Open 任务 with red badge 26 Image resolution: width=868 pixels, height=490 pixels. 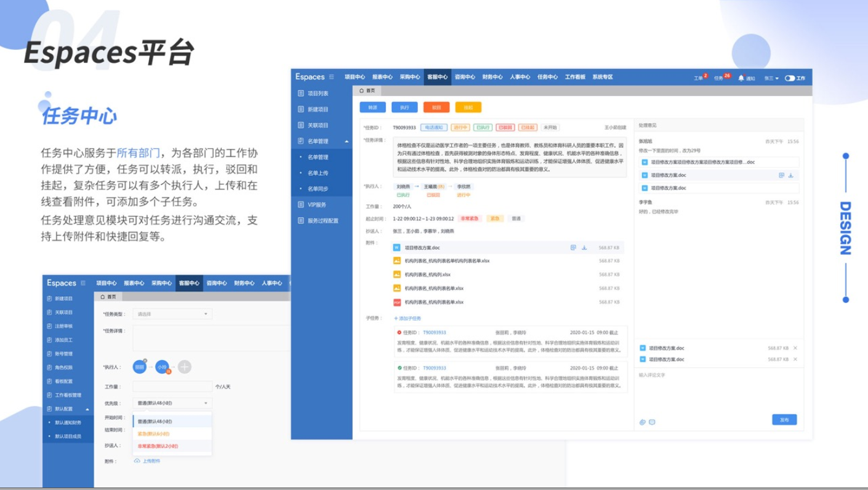pos(721,78)
